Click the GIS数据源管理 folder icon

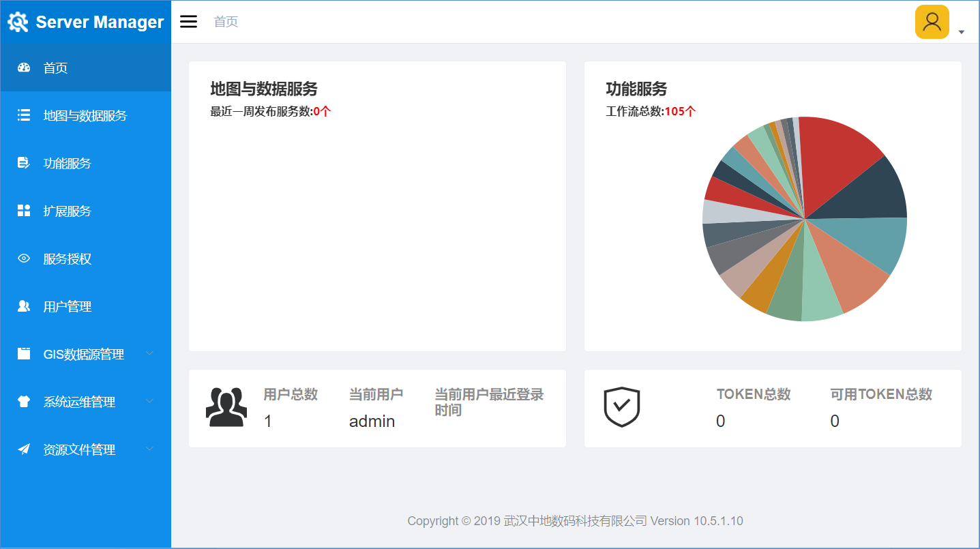(24, 354)
